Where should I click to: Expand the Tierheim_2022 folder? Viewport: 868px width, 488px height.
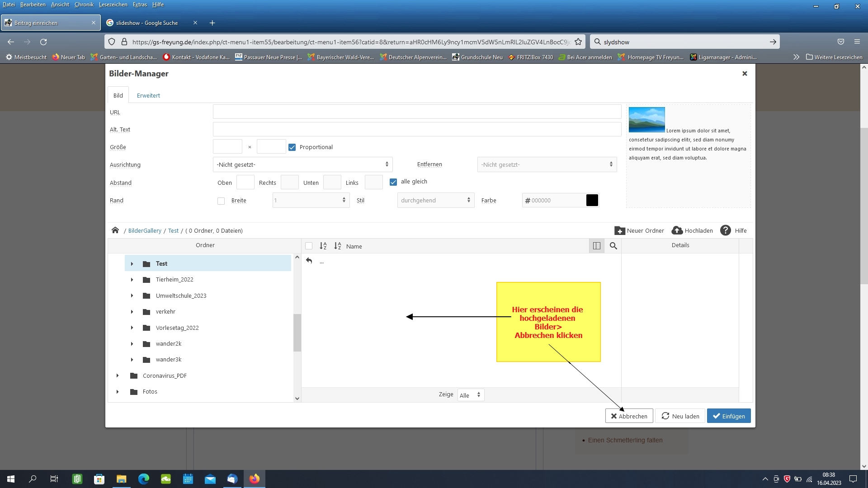132,280
